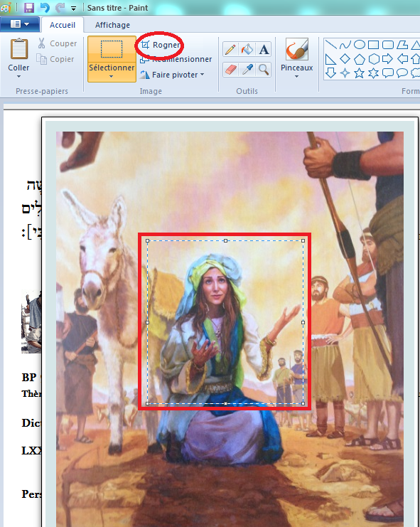Switch to the Affichage tab
This screenshot has height=527, width=420.
112,25
